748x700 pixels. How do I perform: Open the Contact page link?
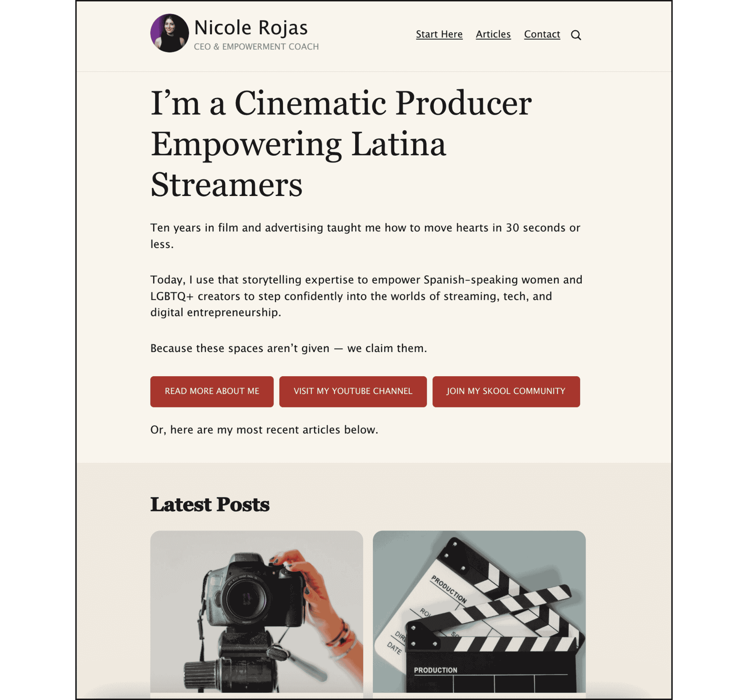pyautogui.click(x=542, y=34)
